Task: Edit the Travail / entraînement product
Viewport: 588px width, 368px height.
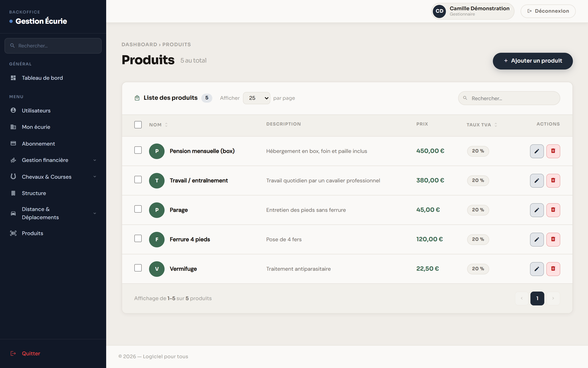Action: point(537,181)
